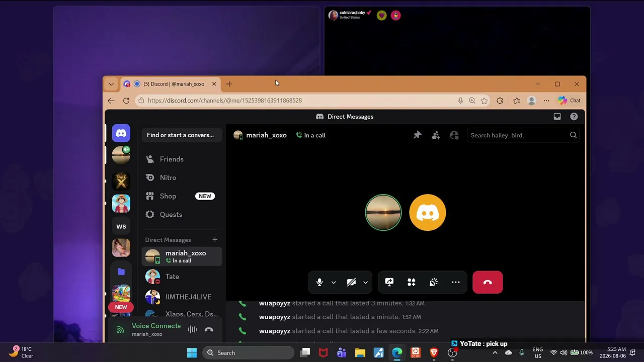This screenshot has width=644, height=362.
Task: Click wuapoyyz on the 1:32 AM call entry
Action: 275,303
